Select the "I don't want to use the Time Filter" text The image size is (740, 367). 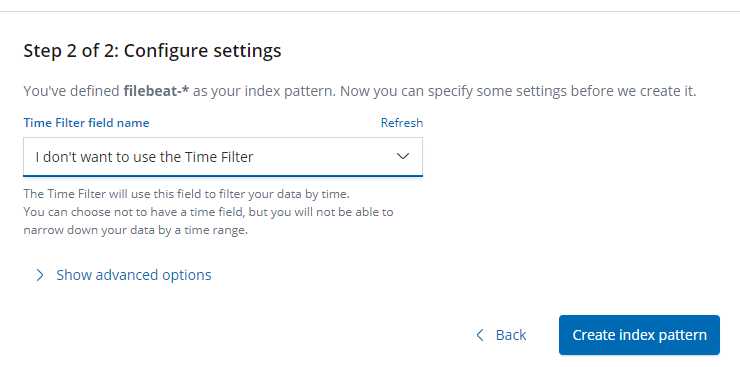144,157
